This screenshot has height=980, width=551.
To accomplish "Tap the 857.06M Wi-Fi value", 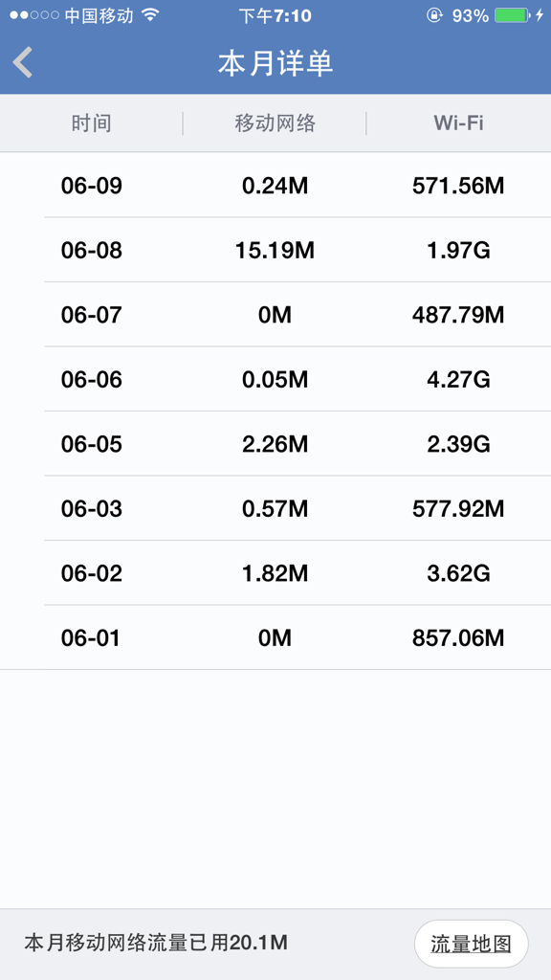I will point(458,638).
